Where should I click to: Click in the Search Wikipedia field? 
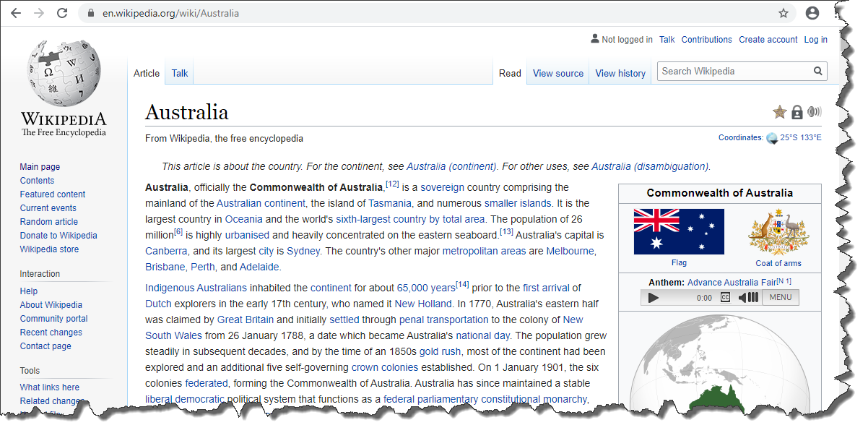pos(733,72)
